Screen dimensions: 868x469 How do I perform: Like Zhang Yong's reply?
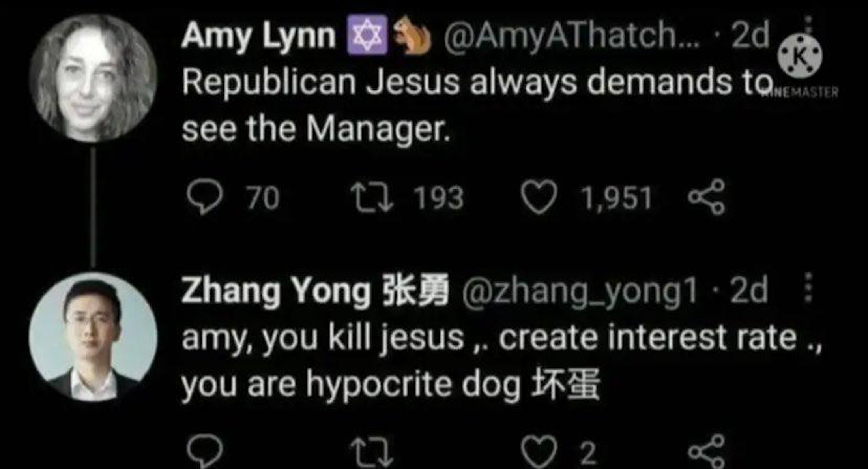click(539, 452)
